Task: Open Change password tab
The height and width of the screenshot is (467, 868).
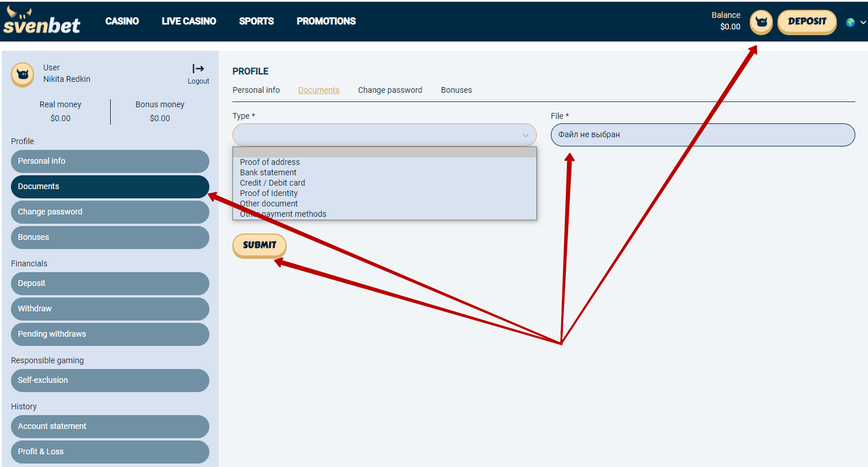Action: tap(390, 90)
